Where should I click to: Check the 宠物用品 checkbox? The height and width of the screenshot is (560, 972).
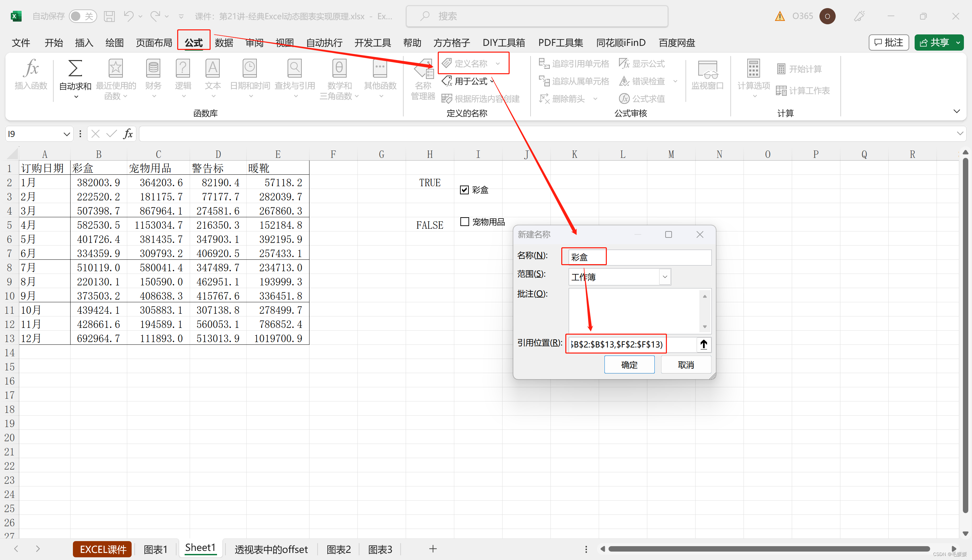click(464, 222)
